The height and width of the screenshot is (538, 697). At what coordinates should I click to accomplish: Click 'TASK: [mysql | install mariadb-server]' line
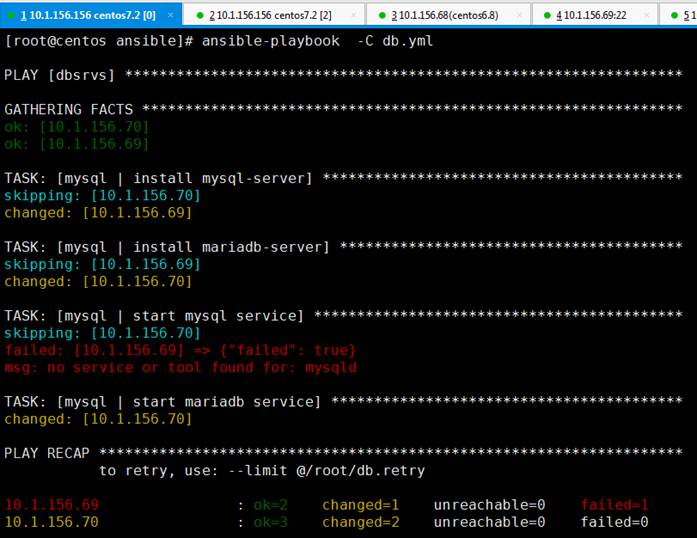click(343, 247)
